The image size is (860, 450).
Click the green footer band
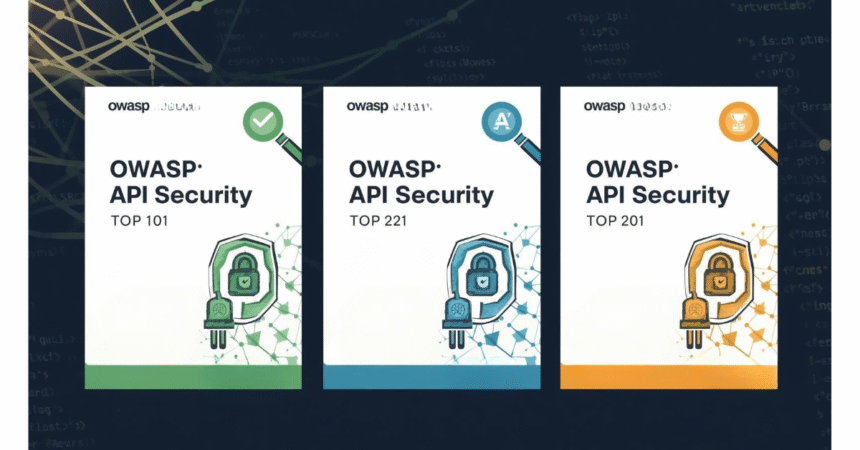click(x=193, y=377)
